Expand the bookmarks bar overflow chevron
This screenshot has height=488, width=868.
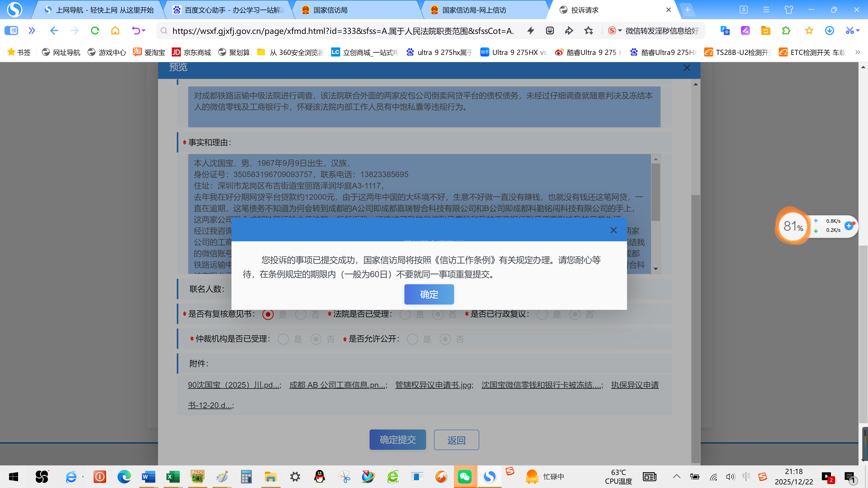coord(858,52)
